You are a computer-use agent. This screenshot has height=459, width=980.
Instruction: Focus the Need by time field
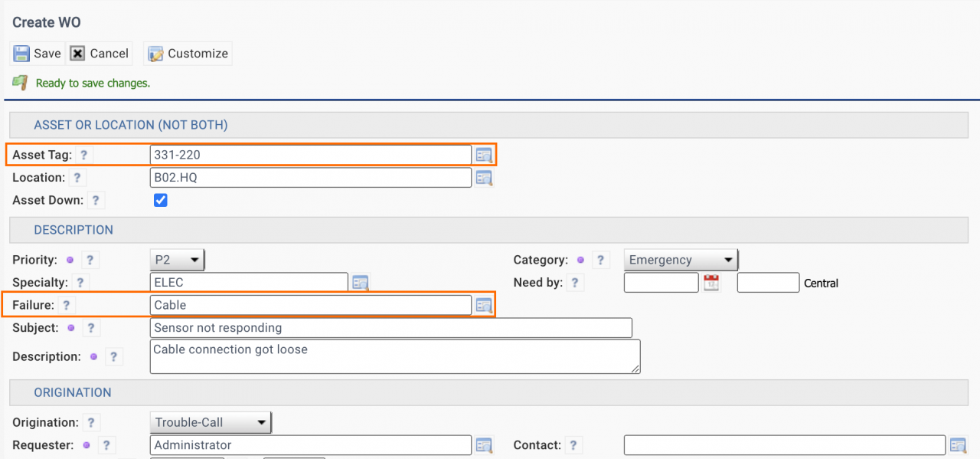coord(769,283)
